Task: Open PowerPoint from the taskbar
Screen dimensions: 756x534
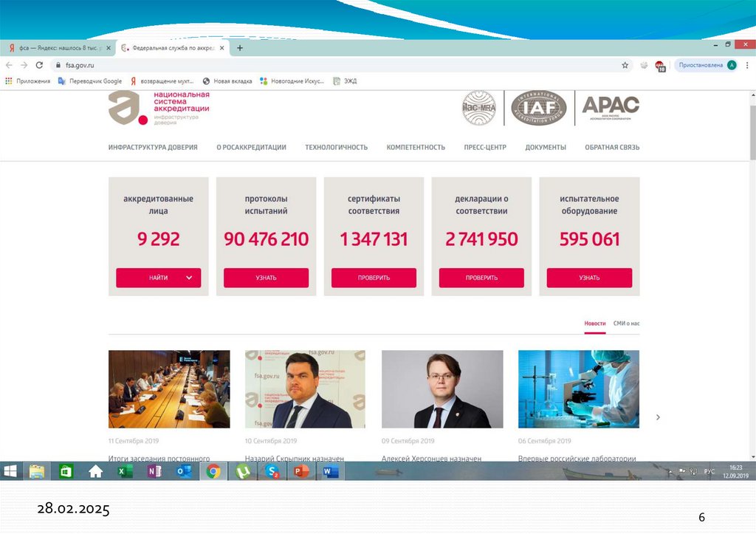Action: (x=301, y=471)
